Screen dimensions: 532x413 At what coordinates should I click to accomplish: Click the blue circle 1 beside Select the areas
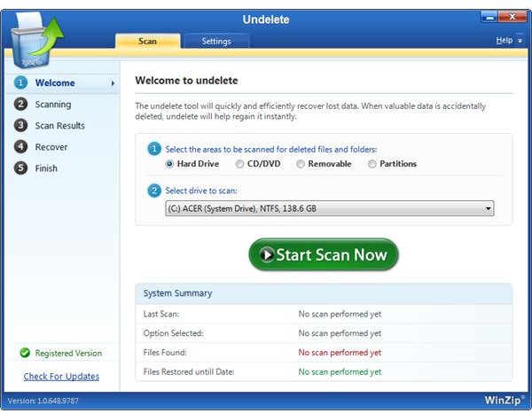click(154, 149)
